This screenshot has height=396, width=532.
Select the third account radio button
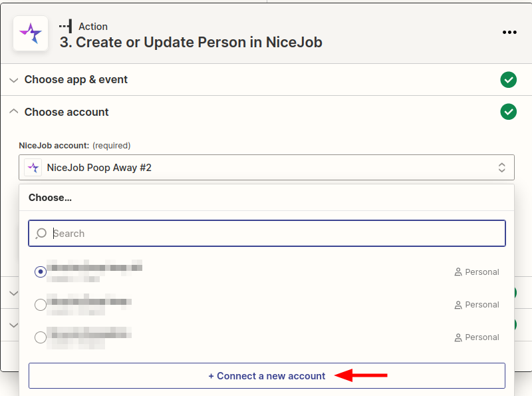40,337
